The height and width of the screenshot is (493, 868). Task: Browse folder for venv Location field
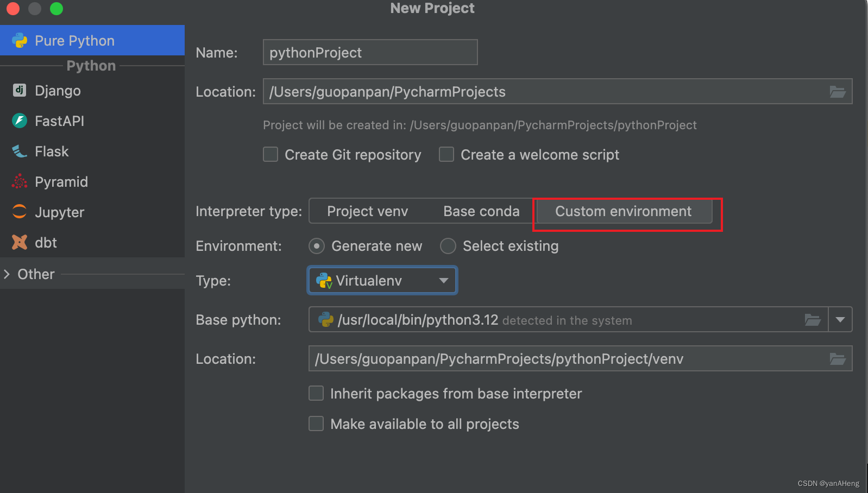838,359
